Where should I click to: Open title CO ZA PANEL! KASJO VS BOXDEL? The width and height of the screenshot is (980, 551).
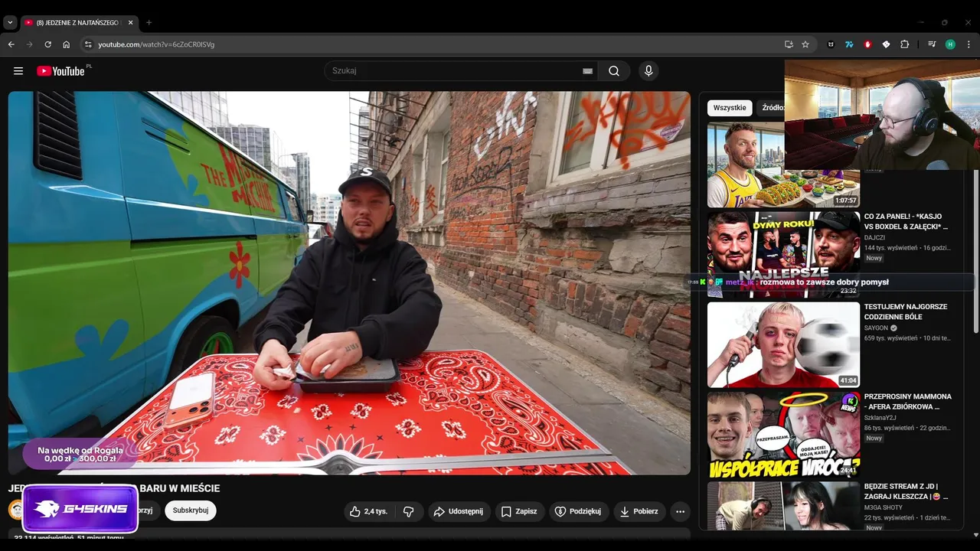pos(906,221)
